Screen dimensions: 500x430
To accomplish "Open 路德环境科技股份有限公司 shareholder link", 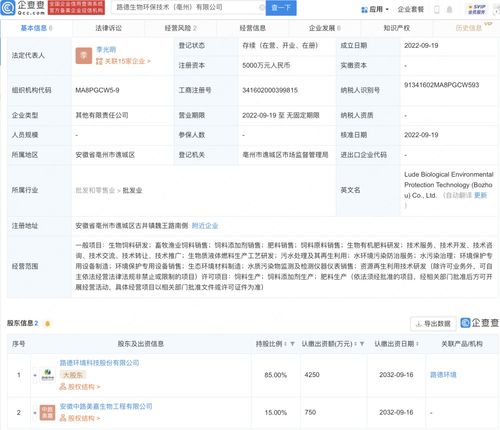I will click(99, 363).
